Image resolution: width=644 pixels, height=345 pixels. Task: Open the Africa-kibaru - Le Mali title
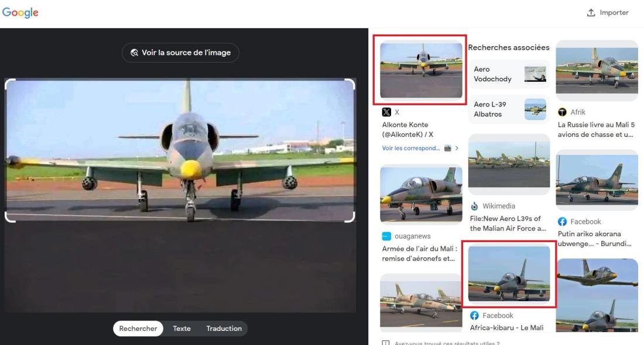[x=507, y=328]
